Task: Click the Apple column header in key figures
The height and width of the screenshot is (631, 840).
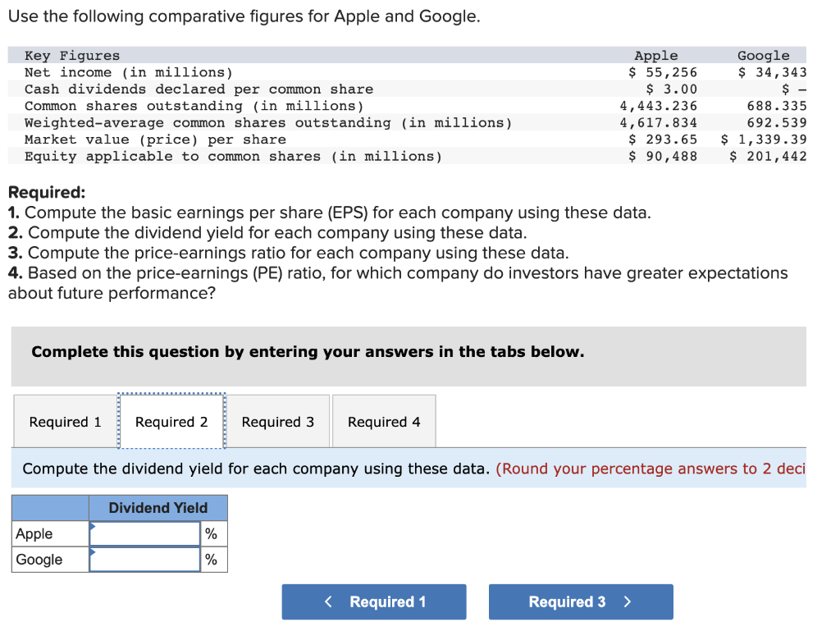Action: coord(655,55)
